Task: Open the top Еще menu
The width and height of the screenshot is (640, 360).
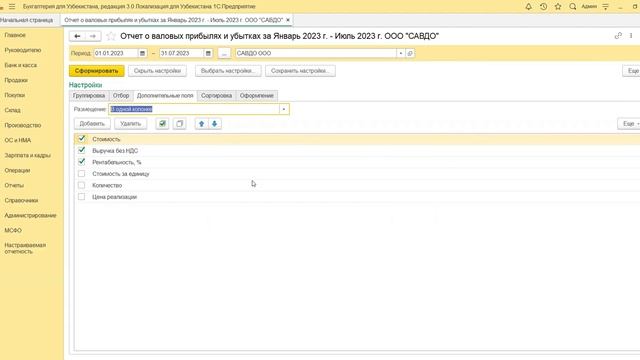Action: coord(632,71)
